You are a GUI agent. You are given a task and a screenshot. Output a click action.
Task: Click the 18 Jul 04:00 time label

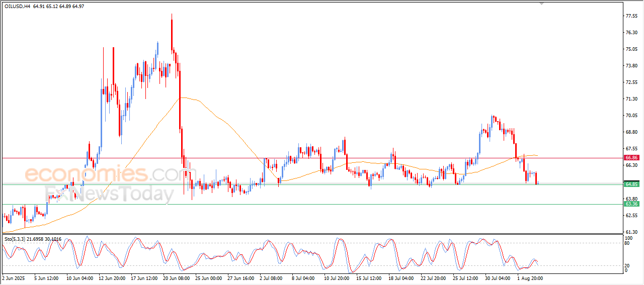(401, 277)
